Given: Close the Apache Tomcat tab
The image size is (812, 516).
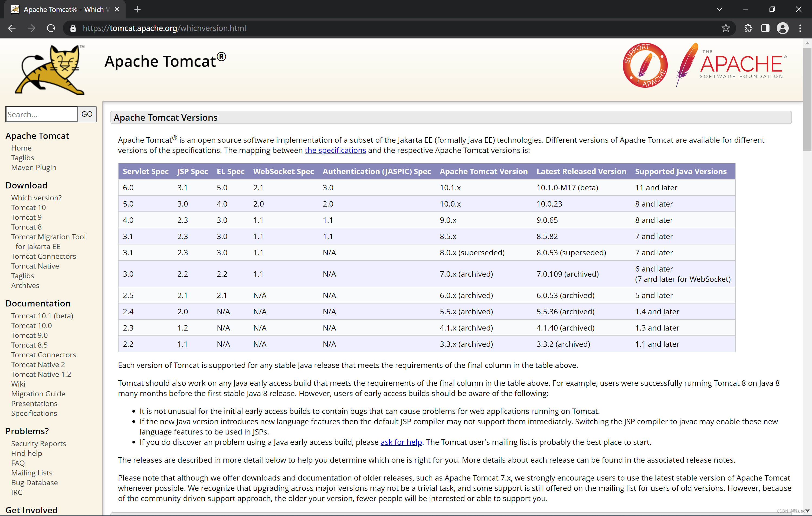Looking at the screenshot, I should pyautogui.click(x=117, y=9).
